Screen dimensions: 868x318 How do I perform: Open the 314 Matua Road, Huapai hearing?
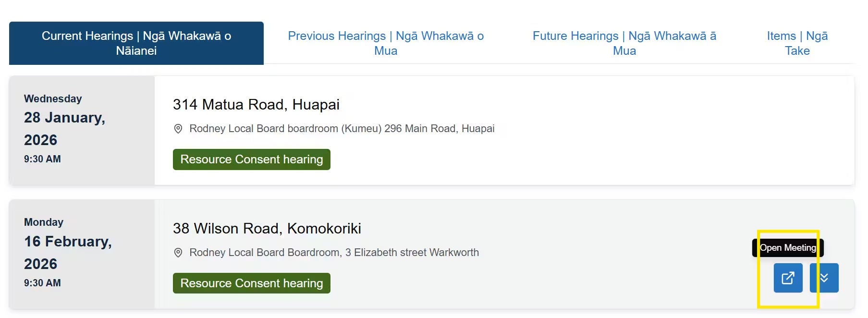(257, 104)
